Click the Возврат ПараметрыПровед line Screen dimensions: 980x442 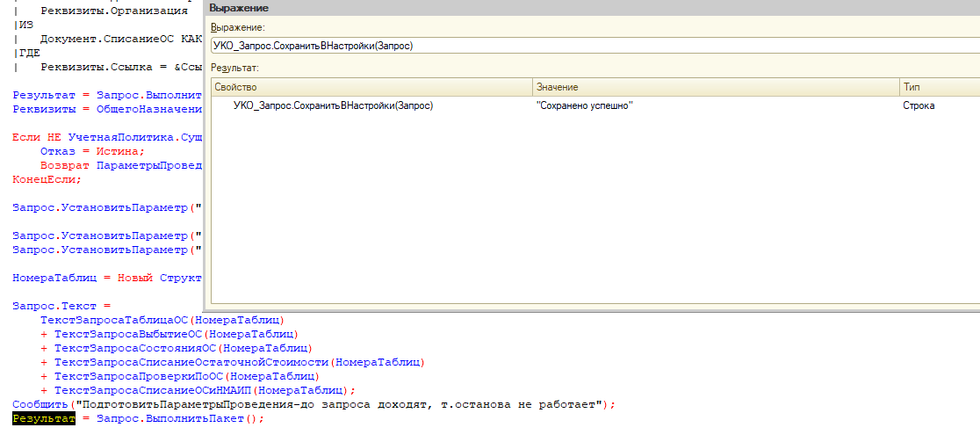(122, 165)
